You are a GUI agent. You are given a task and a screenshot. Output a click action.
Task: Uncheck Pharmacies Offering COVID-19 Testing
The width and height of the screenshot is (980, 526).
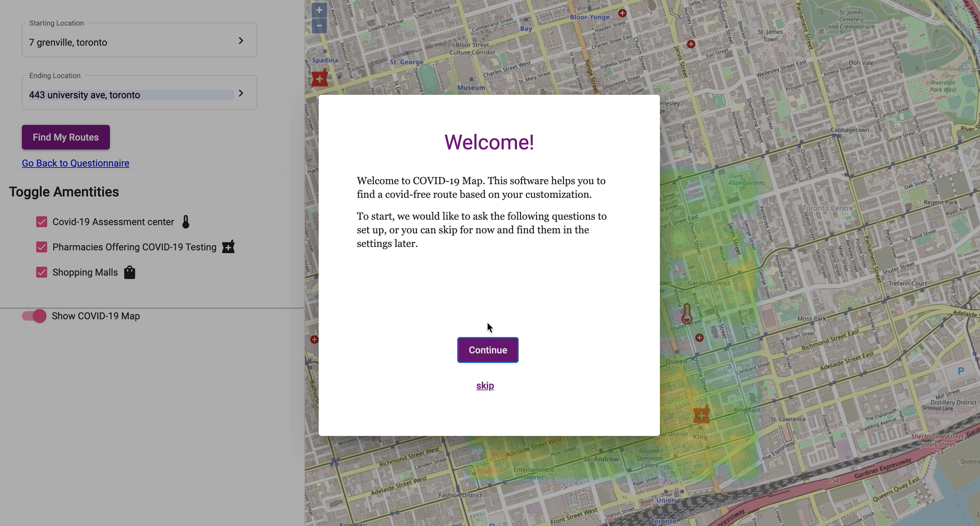pos(42,247)
